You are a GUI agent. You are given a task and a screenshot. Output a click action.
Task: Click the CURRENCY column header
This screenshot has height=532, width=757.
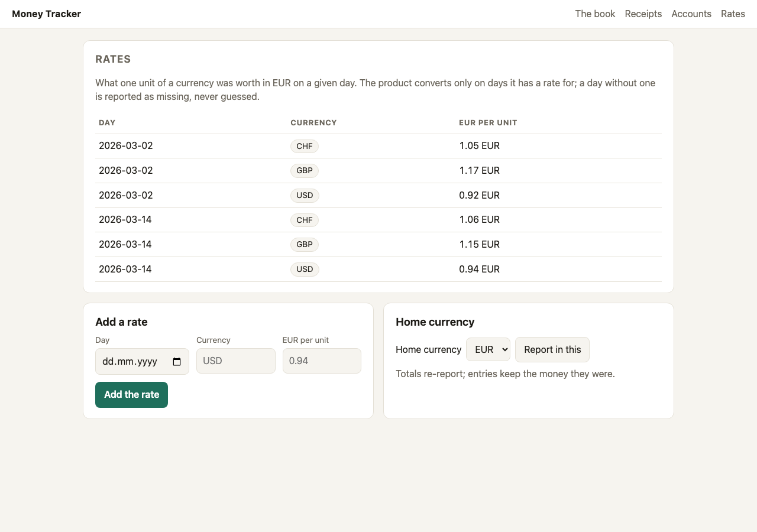[x=313, y=123]
